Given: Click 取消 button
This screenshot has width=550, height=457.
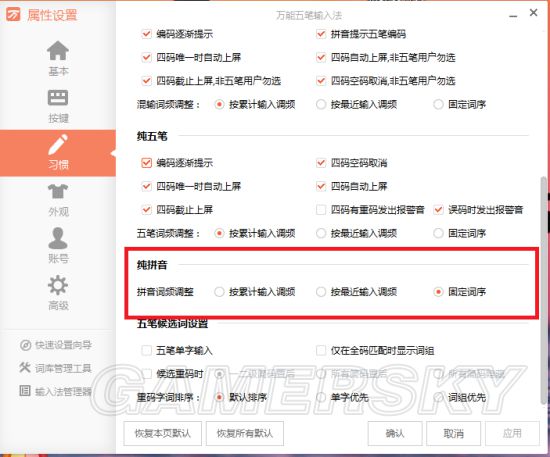Looking at the screenshot, I should coord(453,433).
